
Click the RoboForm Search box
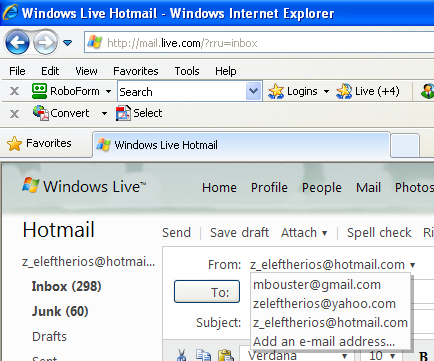182,91
